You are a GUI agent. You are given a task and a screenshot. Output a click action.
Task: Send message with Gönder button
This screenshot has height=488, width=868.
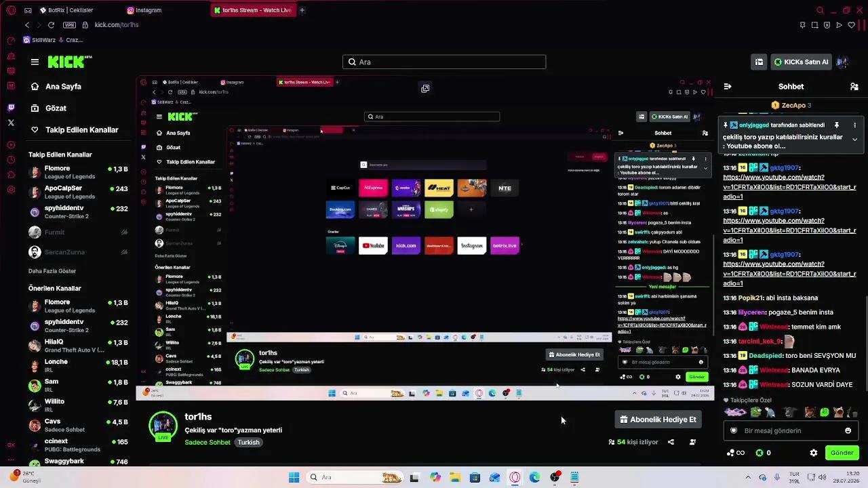(x=842, y=453)
